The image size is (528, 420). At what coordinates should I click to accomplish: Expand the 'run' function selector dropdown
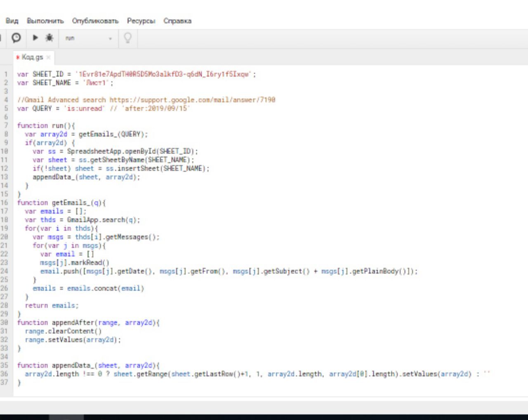(x=89, y=38)
